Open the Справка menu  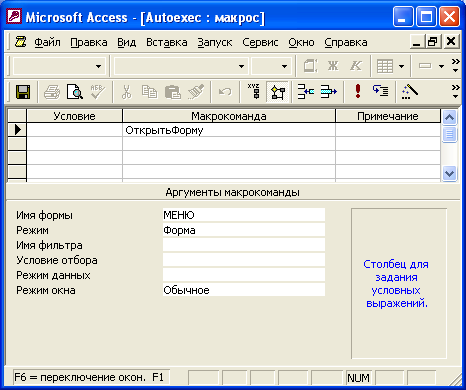tap(346, 42)
